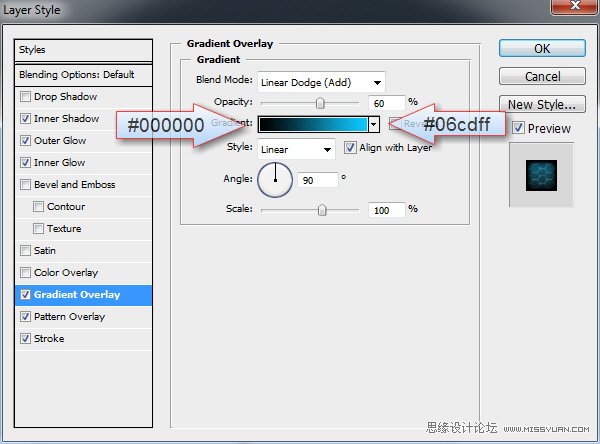Open the Contour sub-item
600x444 pixels.
(66, 207)
